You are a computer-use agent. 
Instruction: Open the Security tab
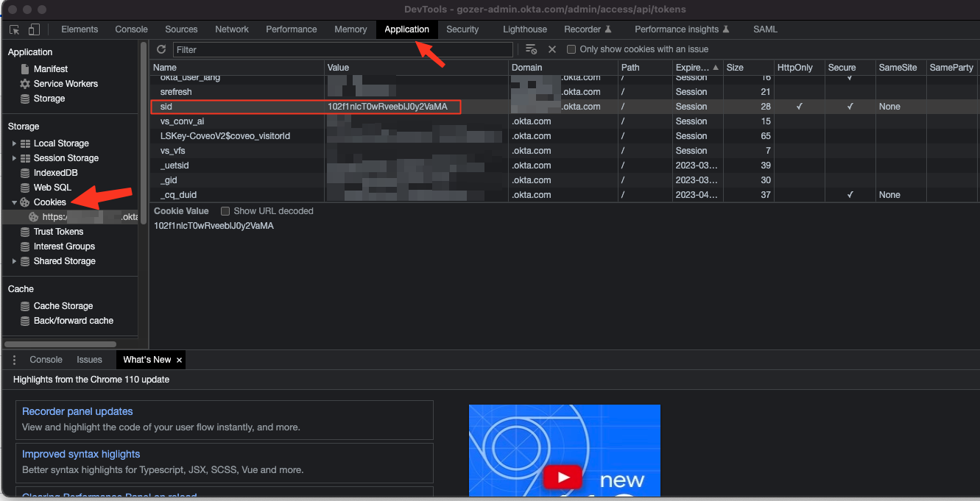pyautogui.click(x=462, y=29)
